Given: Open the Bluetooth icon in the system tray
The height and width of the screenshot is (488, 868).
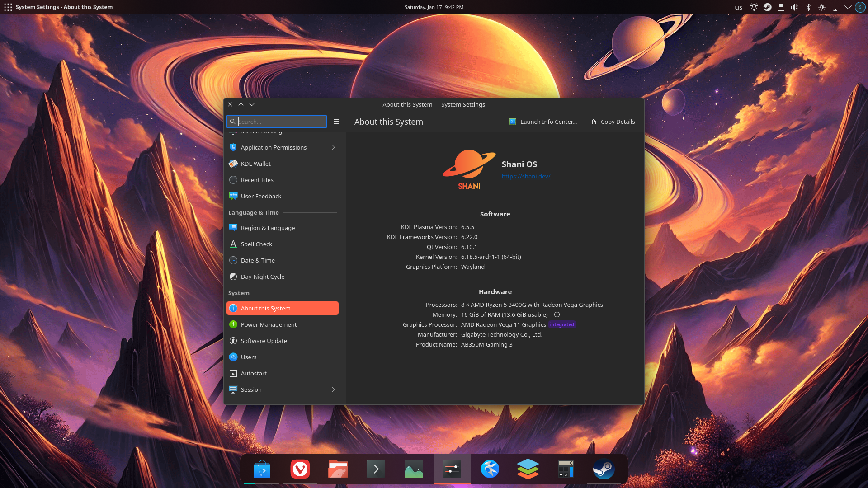Looking at the screenshot, I should pos(808,7).
